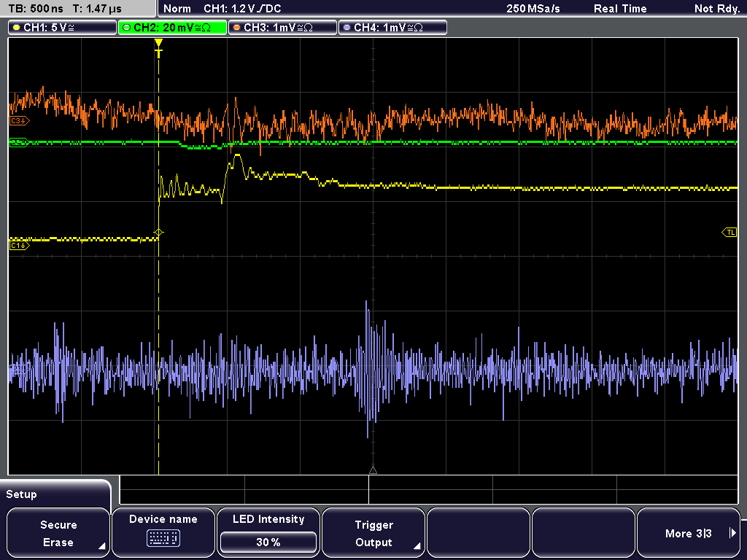Click the Secure Erase corner triangle
The width and height of the screenshot is (747, 560).
pyautogui.click(x=101, y=546)
